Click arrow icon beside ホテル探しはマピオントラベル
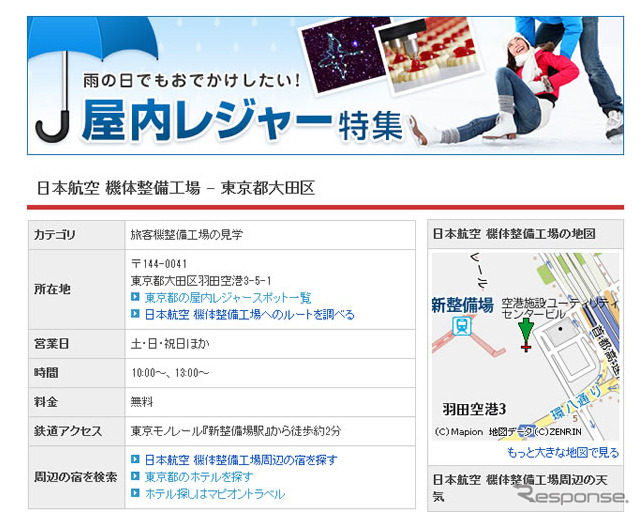640x516 pixels. (x=135, y=493)
